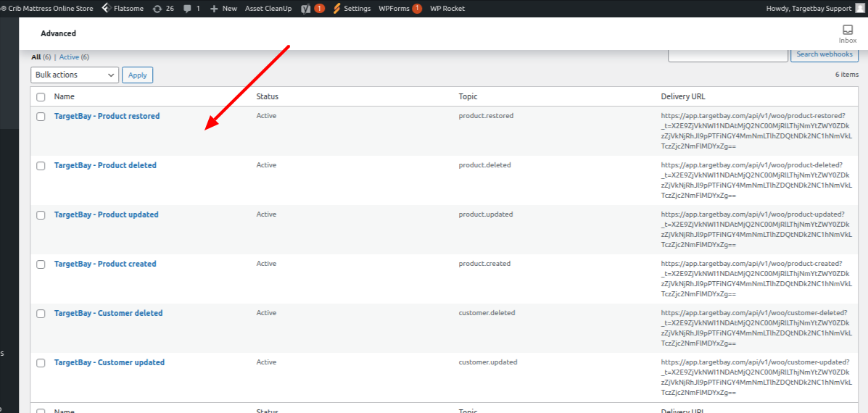Open WPForms admin bar menu
The image size is (868, 413).
pos(394,8)
